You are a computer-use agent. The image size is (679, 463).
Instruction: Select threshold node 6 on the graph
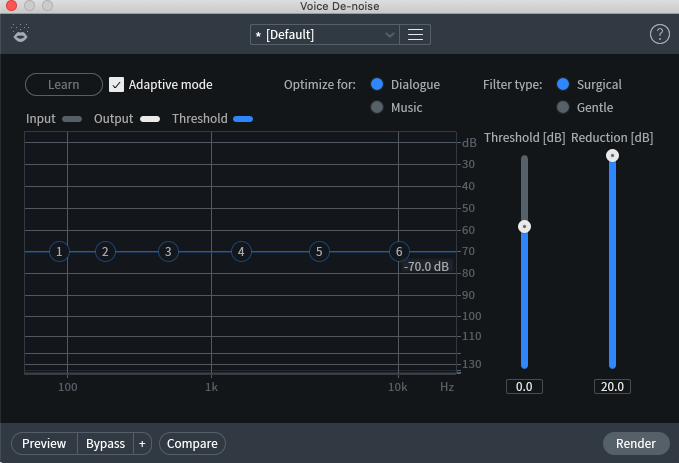[x=399, y=252]
